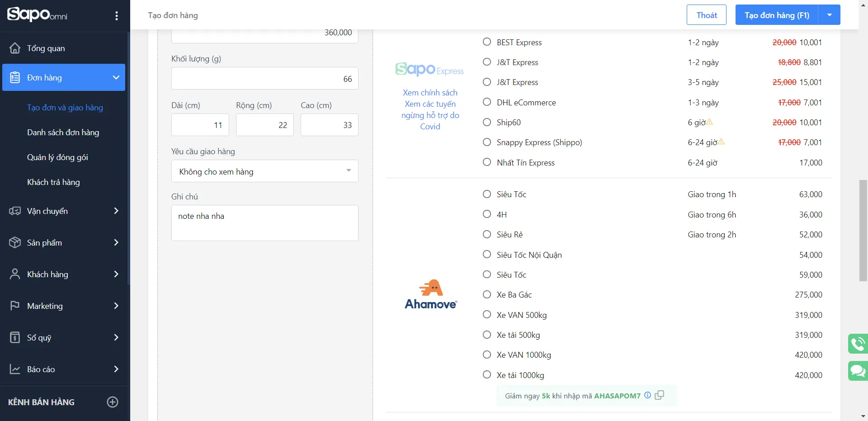This screenshot has height=421, width=868.
Task: Select Ship60 shipping option
Action: coord(487,122)
